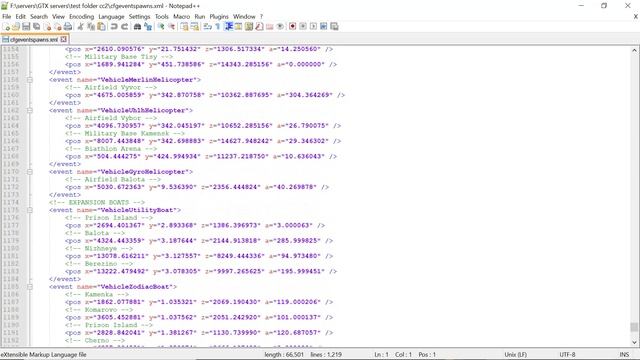Zoom out using the toolbar icon
640x360 pixels.
click(171, 27)
